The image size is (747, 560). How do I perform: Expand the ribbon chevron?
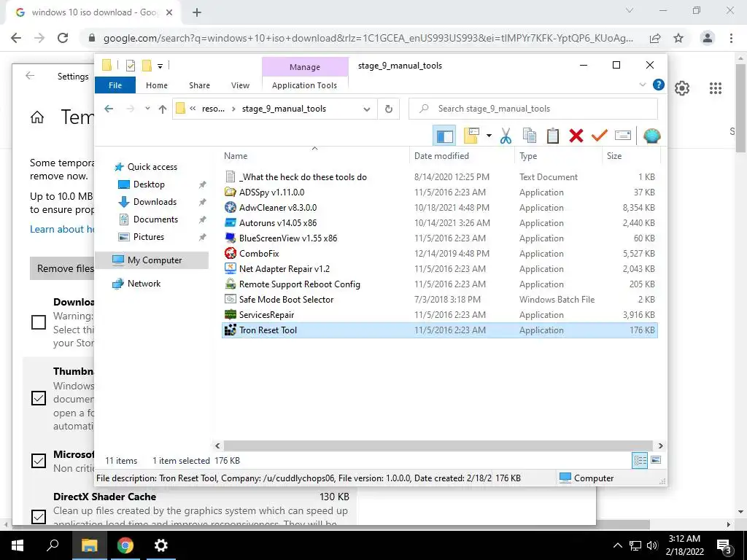pos(642,85)
